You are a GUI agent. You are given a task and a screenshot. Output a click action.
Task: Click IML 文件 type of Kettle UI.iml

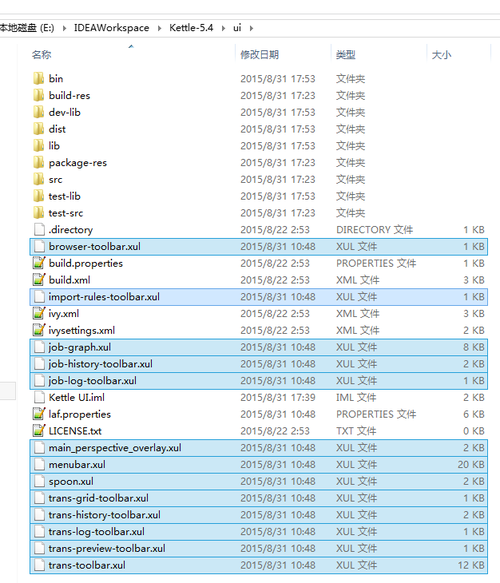tap(356, 397)
